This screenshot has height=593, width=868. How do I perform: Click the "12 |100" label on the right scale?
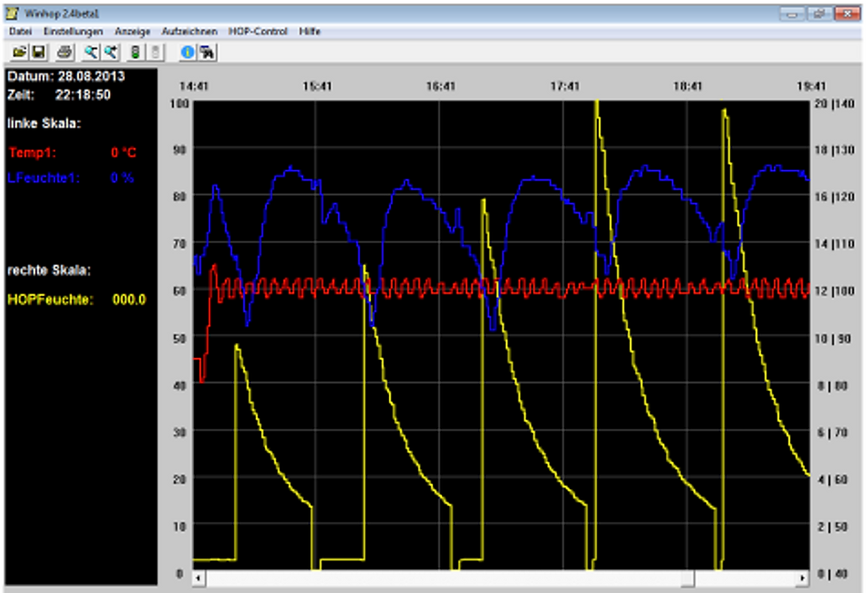coord(834,291)
